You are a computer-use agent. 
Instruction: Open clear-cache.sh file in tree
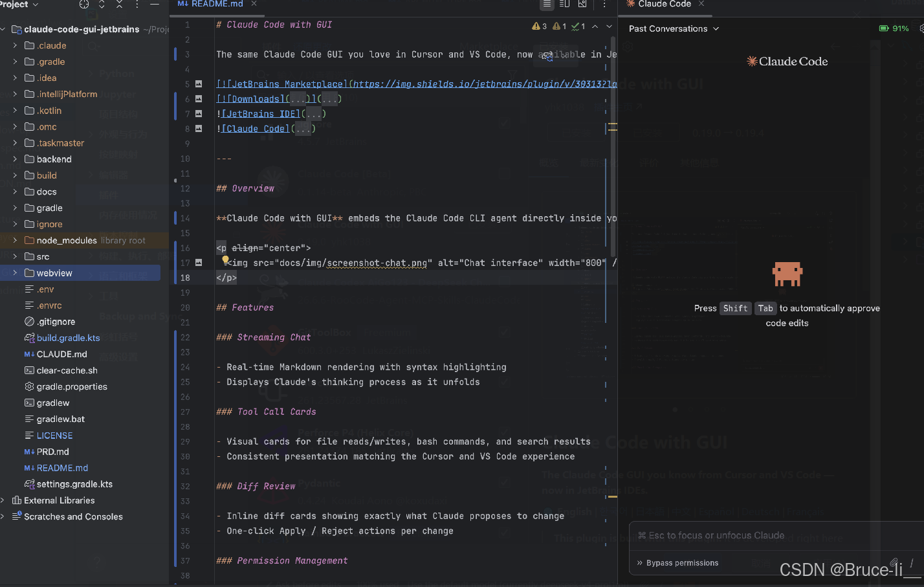tap(67, 370)
